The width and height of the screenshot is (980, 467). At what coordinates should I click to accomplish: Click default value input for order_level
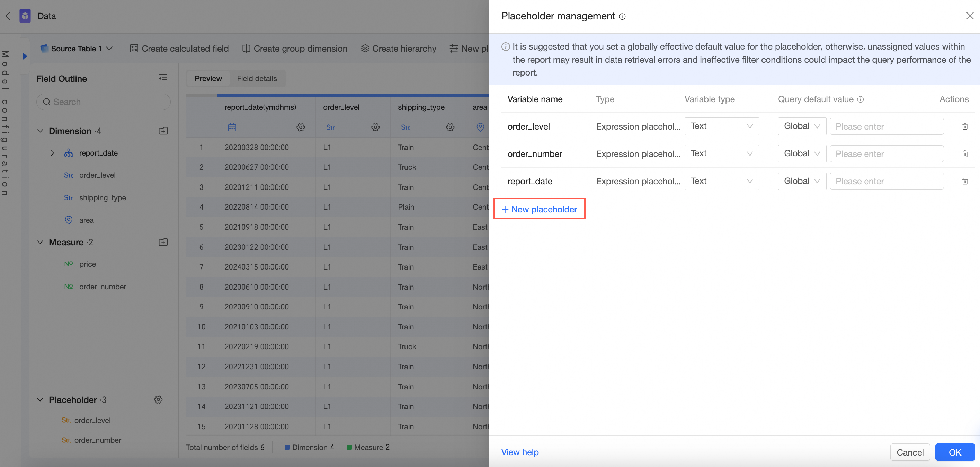pyautogui.click(x=886, y=126)
